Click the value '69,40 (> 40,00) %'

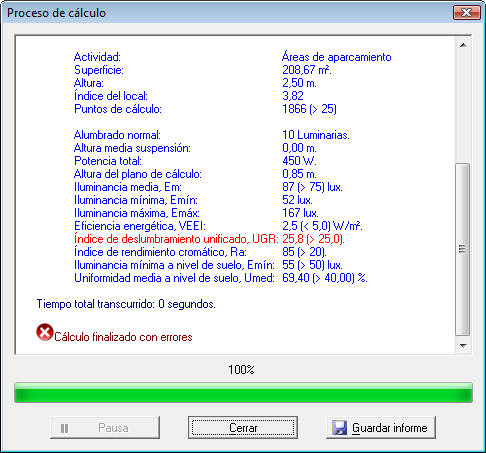325,278
